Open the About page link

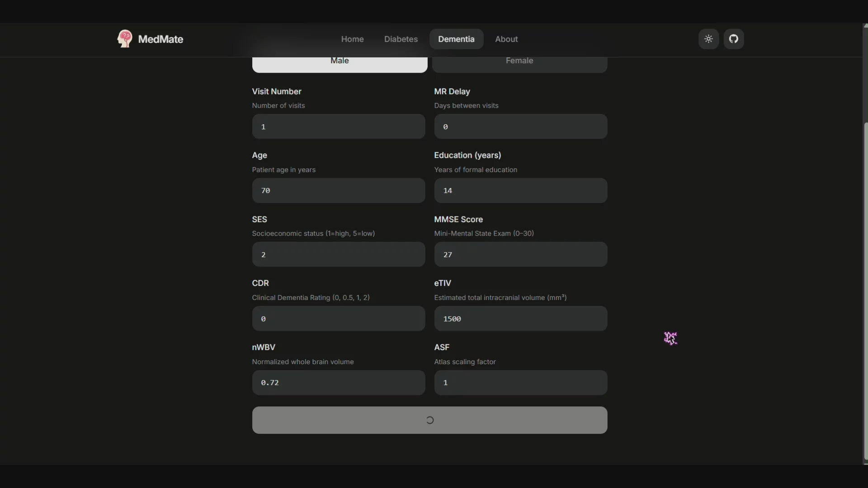[506, 39]
